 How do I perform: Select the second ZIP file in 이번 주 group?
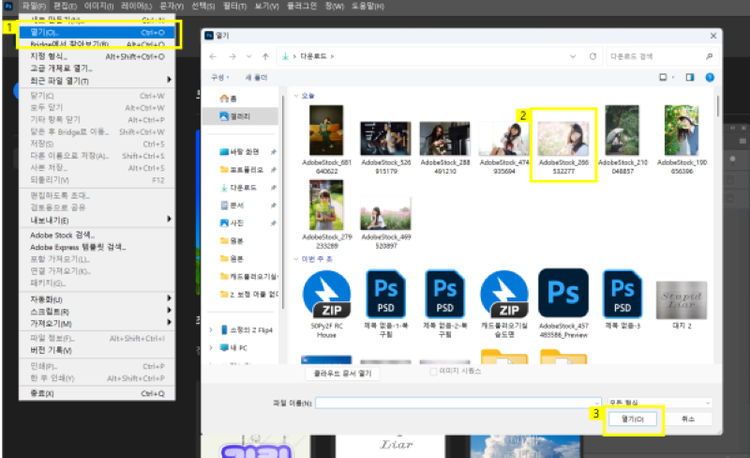pos(505,304)
